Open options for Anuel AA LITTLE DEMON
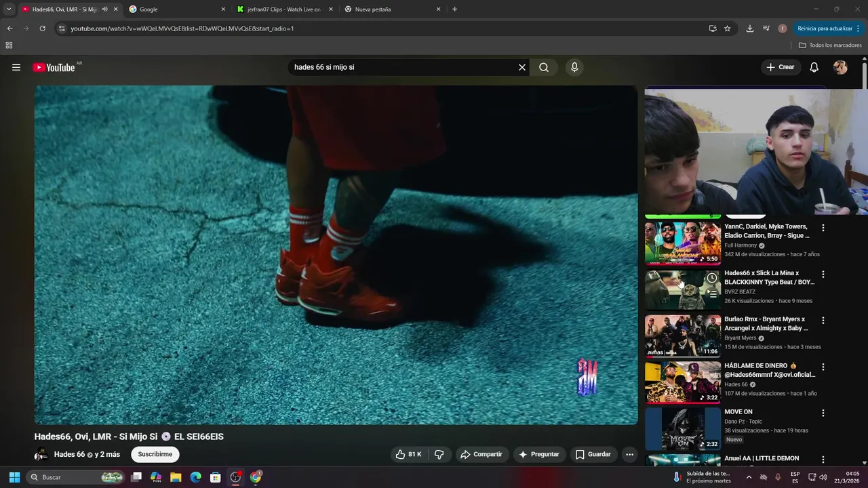Viewport: 868px width, 488px height. point(823,460)
